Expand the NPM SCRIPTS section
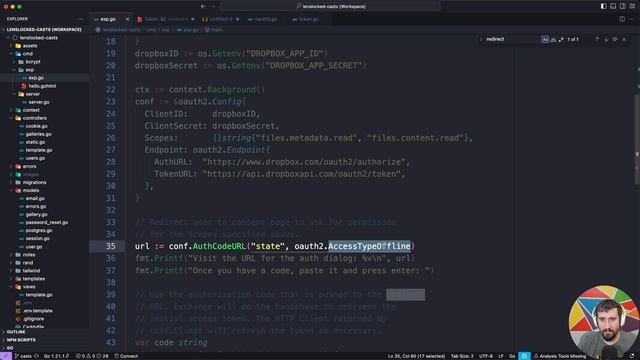The image size is (640, 360). [x=20, y=340]
